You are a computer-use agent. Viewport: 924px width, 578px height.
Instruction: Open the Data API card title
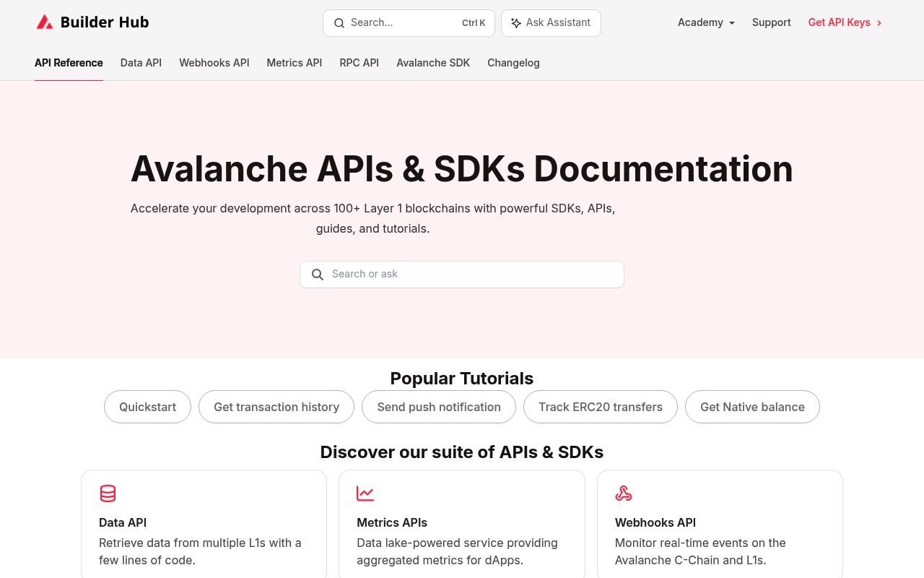tap(123, 522)
